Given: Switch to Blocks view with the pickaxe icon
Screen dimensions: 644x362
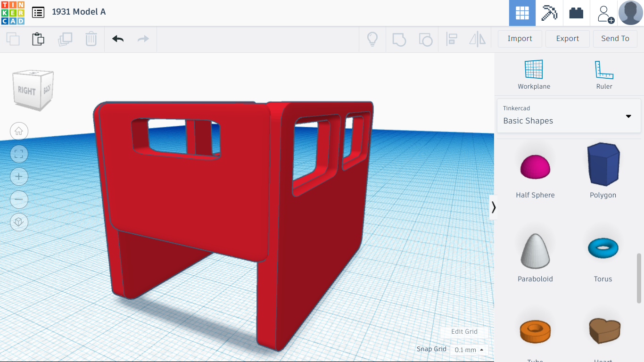Looking at the screenshot, I should [549, 13].
